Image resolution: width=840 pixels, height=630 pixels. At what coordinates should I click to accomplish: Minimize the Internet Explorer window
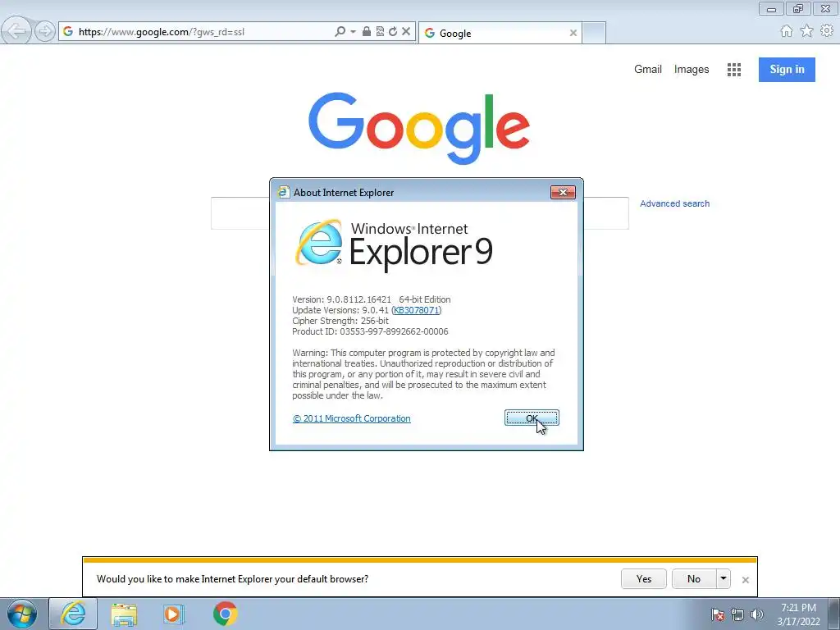771,9
